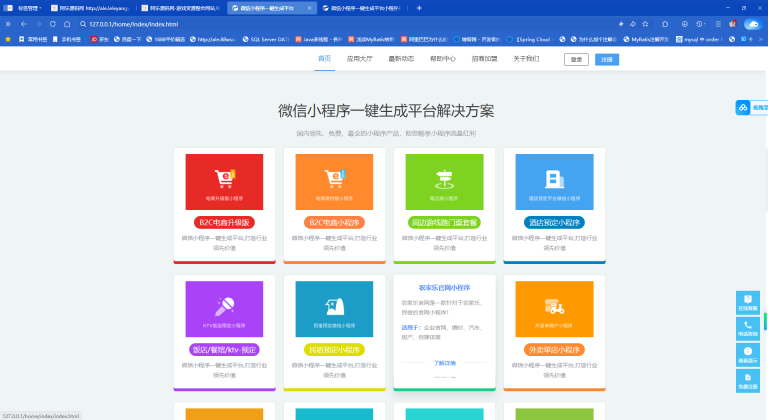Bookmark this page with the star icon
The image size is (768, 420).
tap(646, 24)
